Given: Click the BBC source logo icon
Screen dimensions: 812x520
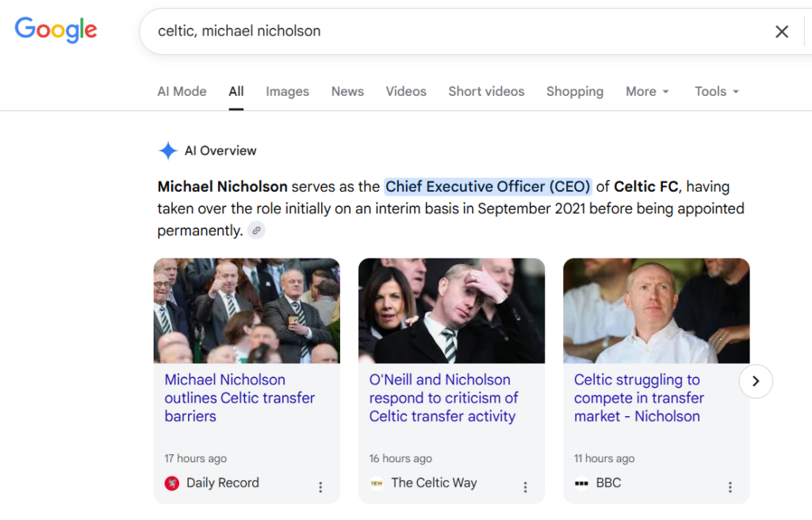Looking at the screenshot, I should tap(581, 484).
